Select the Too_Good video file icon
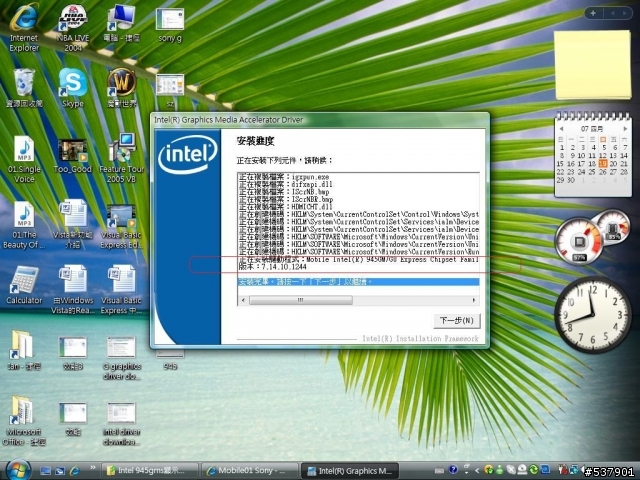640x480 pixels. 73,156
